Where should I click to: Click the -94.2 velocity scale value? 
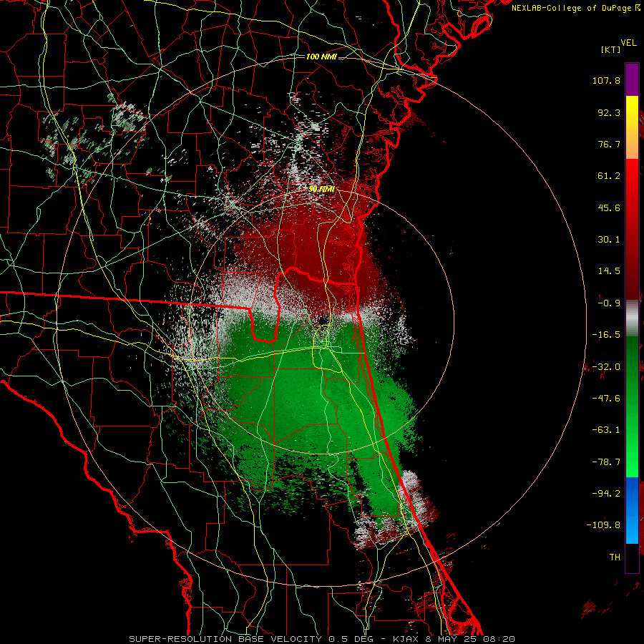(x=606, y=494)
